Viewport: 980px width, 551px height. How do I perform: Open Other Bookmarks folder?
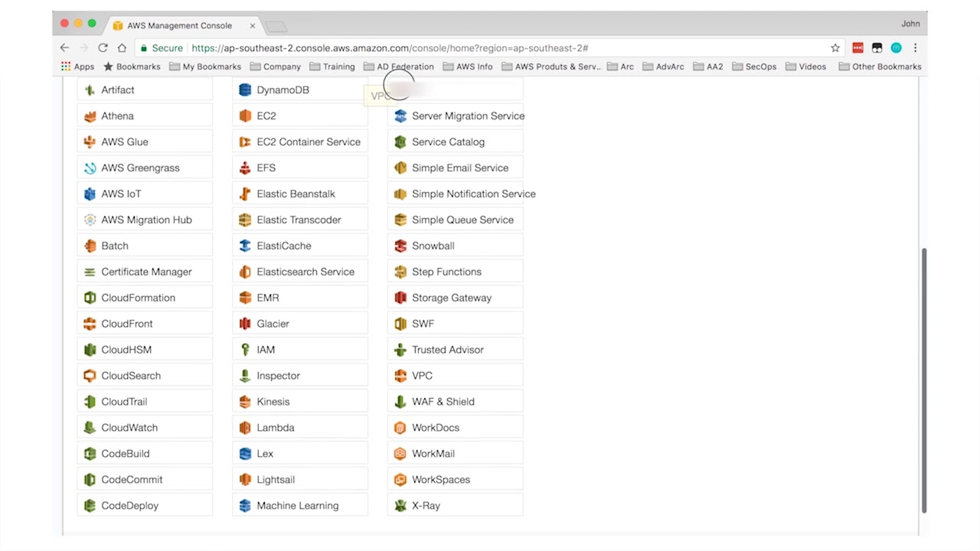point(880,67)
